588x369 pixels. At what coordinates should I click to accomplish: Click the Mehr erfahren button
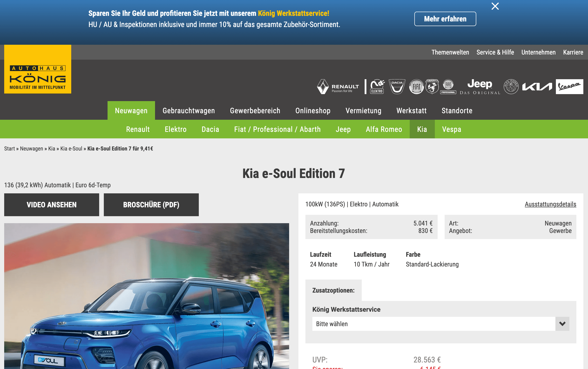point(445,19)
